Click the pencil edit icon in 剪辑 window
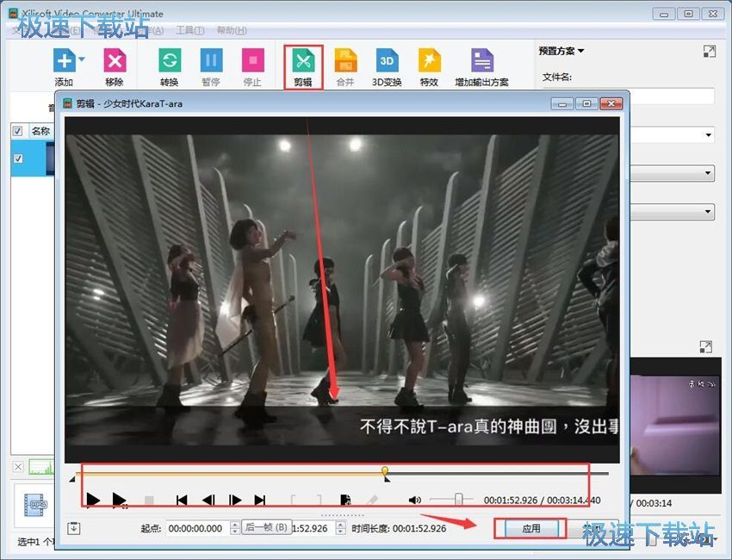 372,501
